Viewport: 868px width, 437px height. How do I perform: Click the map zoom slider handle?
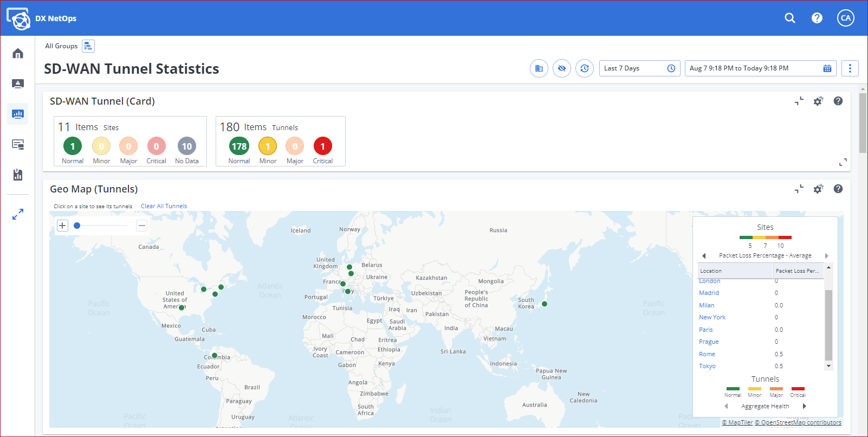[77, 226]
